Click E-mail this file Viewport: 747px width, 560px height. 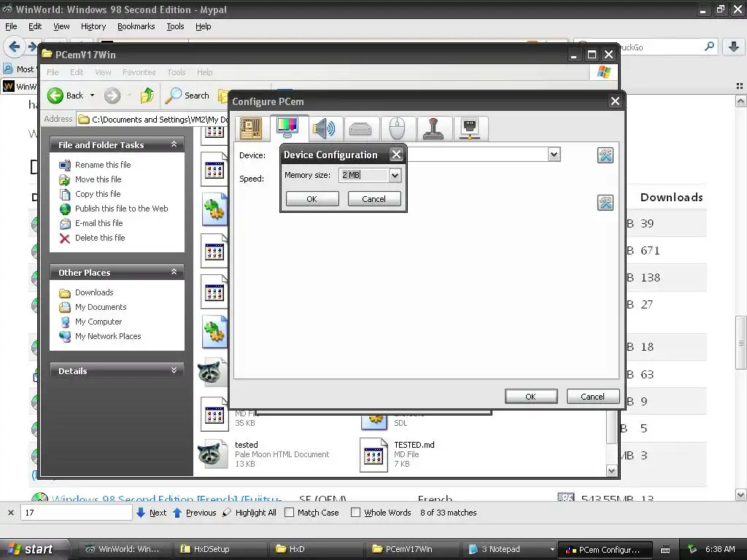(98, 223)
